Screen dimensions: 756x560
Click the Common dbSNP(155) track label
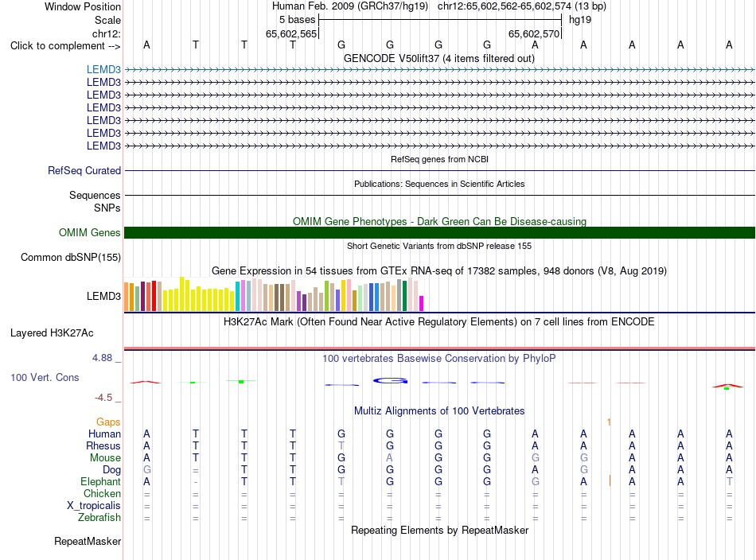click(71, 258)
